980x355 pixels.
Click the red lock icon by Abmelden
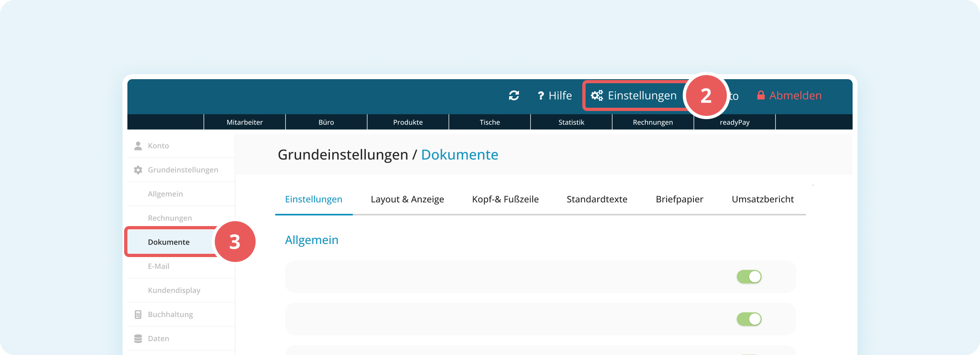(x=761, y=95)
